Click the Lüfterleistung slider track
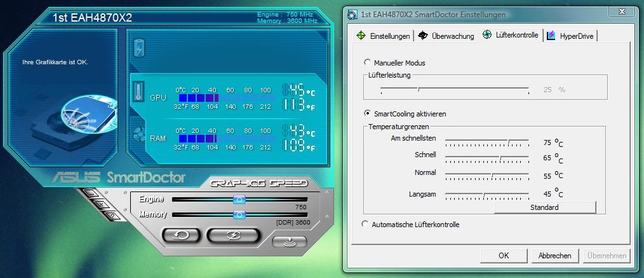Image resolution: width=644 pixels, height=278 pixels. [455, 90]
